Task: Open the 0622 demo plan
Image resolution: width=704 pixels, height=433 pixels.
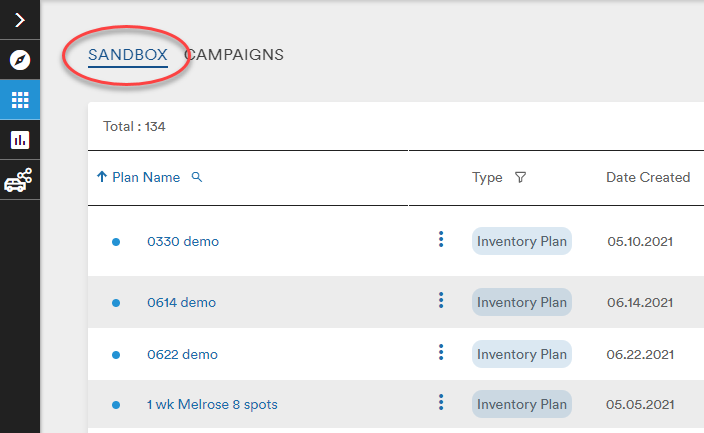Action: click(182, 355)
